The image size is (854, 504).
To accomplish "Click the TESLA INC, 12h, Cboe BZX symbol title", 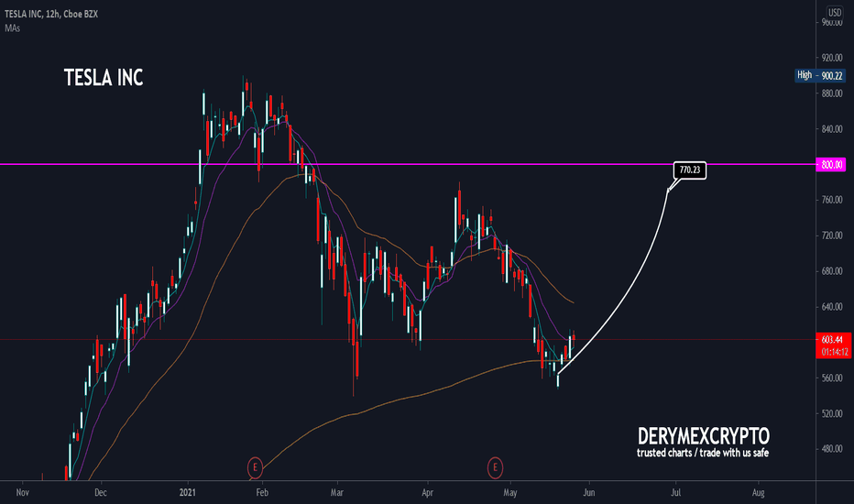I will tap(51, 14).
